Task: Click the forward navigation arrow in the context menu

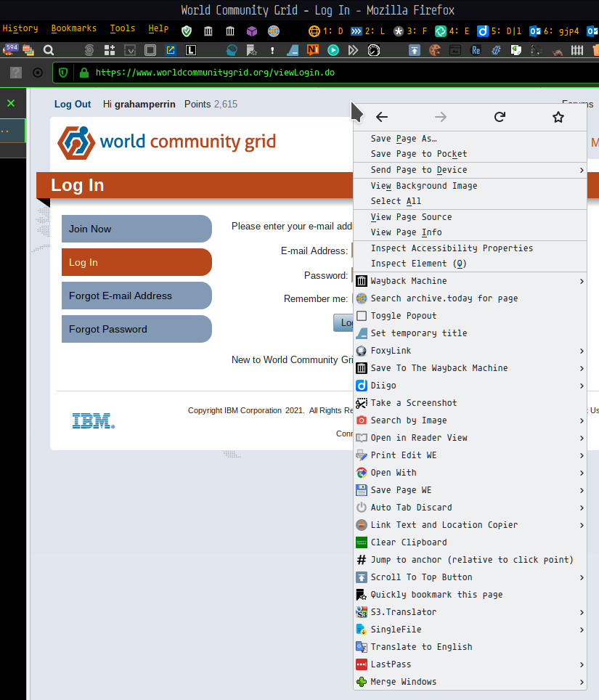Action: (x=440, y=116)
